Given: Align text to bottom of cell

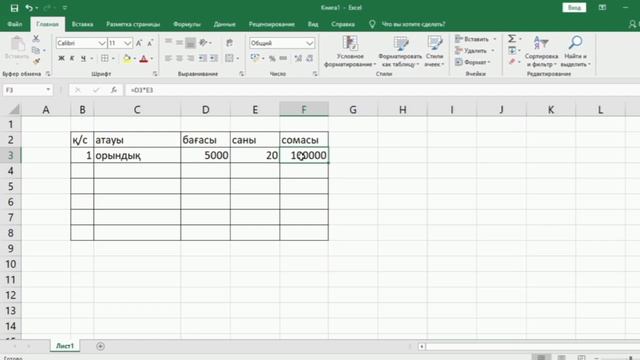Looking at the screenshot, I should coord(191,42).
